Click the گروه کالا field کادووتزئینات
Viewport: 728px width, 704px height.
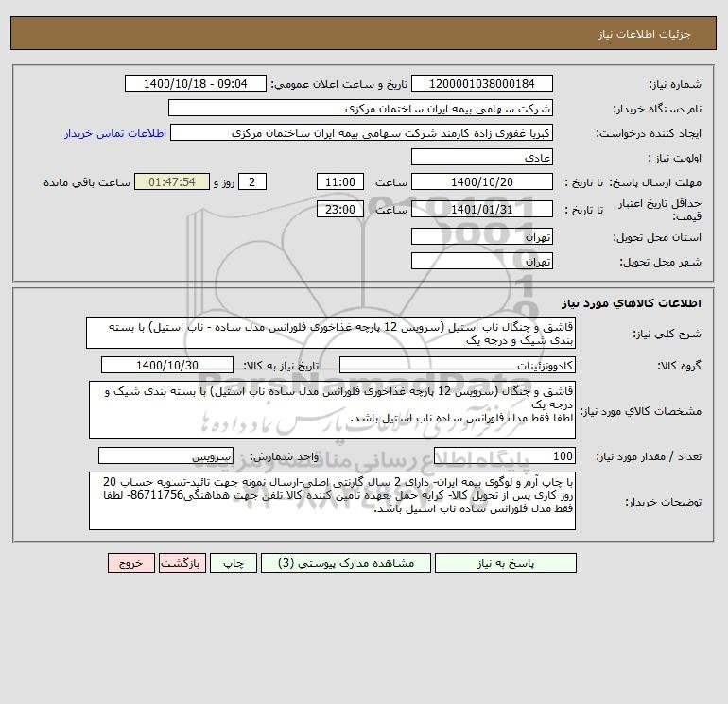458,365
